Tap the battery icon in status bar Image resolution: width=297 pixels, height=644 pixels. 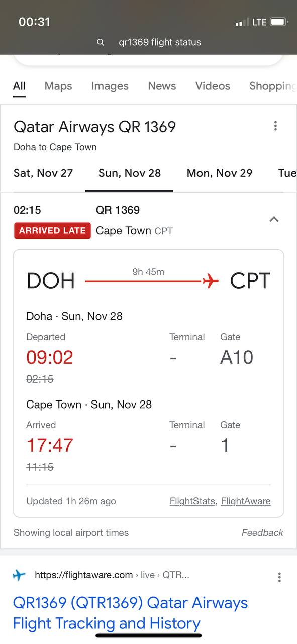pyautogui.click(x=279, y=22)
